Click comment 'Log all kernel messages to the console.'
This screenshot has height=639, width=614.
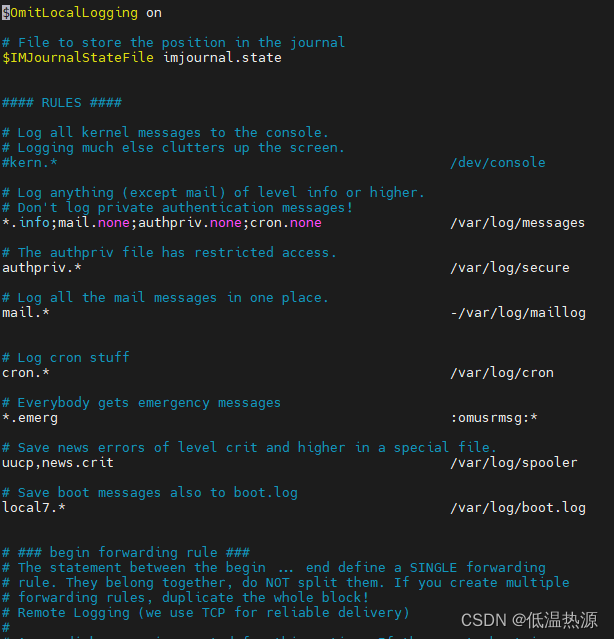tap(173, 133)
